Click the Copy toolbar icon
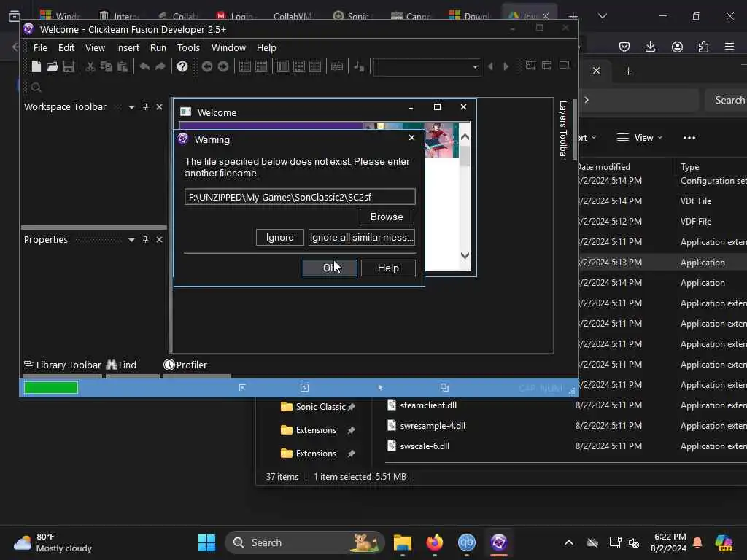The width and height of the screenshot is (747, 560). point(107,66)
